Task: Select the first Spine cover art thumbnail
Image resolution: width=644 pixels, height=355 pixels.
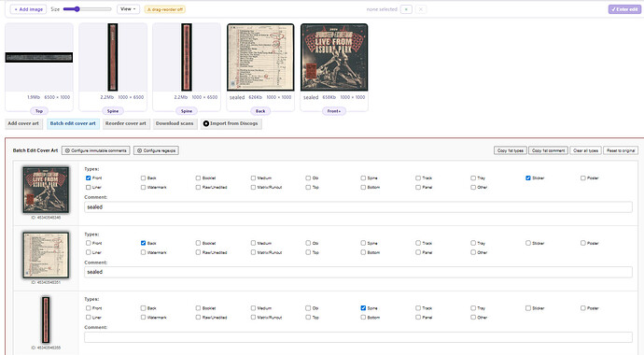Action: [113, 58]
